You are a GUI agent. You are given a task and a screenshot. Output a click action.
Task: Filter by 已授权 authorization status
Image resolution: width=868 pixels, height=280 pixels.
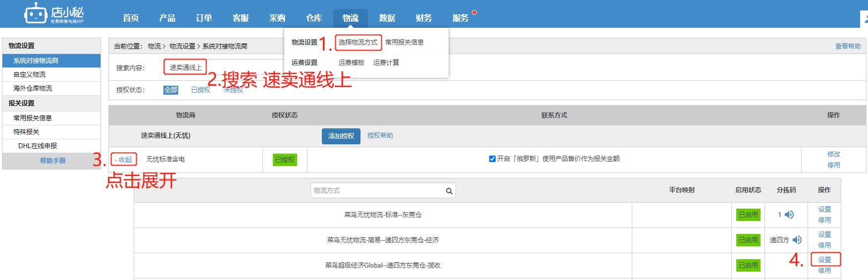pyautogui.click(x=201, y=90)
